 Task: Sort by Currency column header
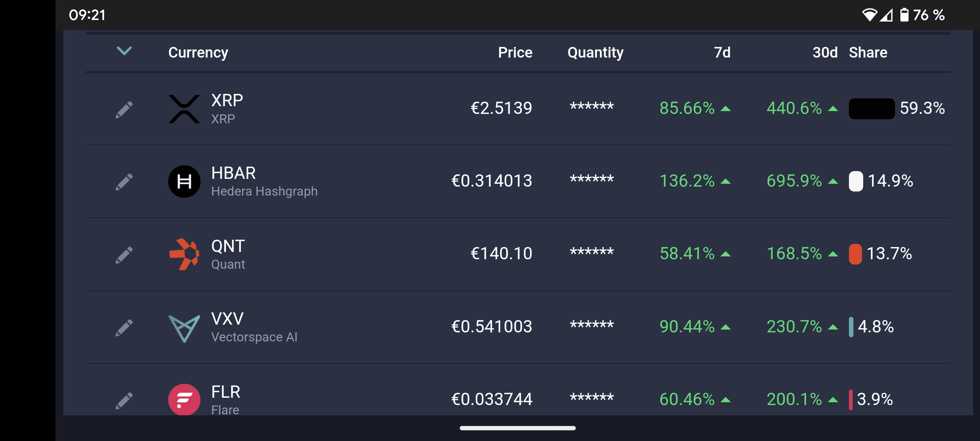198,53
